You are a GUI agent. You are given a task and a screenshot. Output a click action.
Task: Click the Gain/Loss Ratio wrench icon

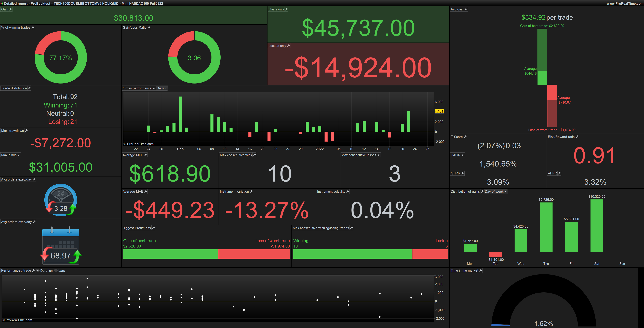click(149, 28)
